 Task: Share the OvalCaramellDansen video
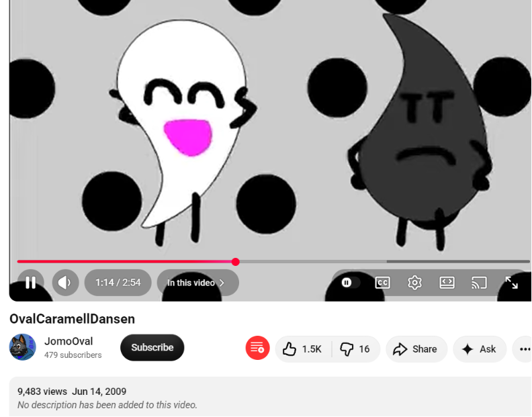[x=416, y=349]
